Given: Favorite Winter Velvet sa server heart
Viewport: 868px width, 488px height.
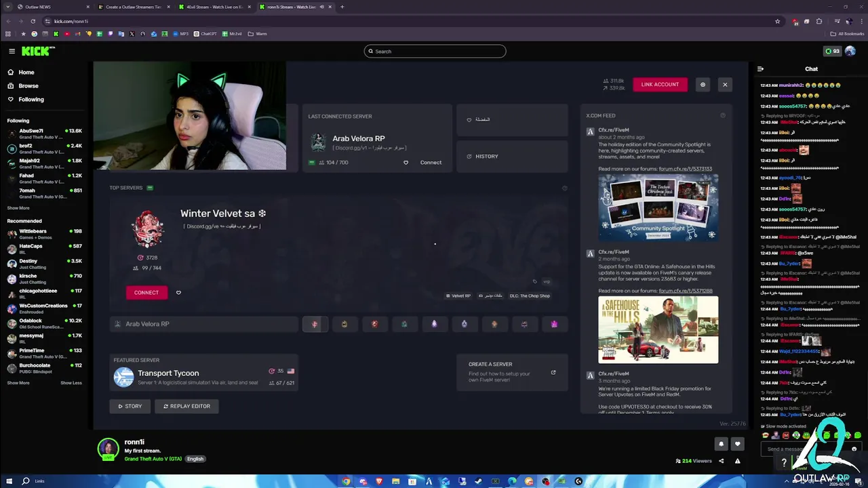Looking at the screenshot, I should pos(178,293).
